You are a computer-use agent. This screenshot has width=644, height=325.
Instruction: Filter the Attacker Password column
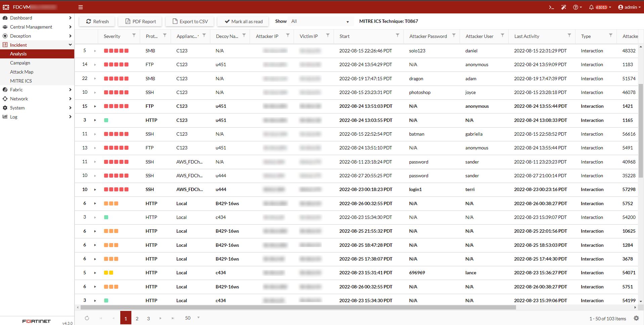454,35
